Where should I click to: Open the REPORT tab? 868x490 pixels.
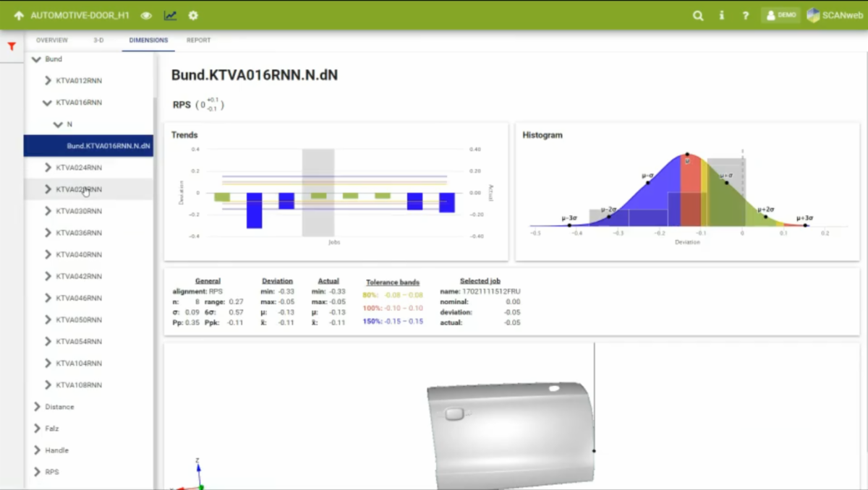tap(198, 40)
